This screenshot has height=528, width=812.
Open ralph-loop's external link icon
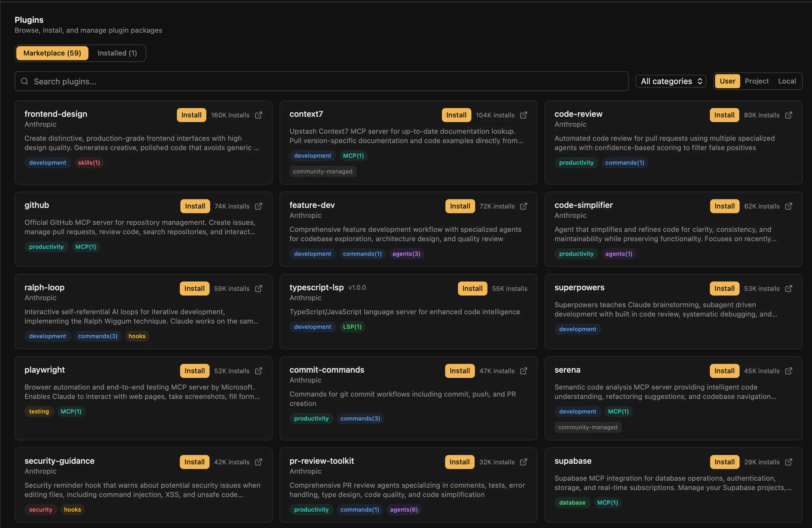tap(258, 289)
